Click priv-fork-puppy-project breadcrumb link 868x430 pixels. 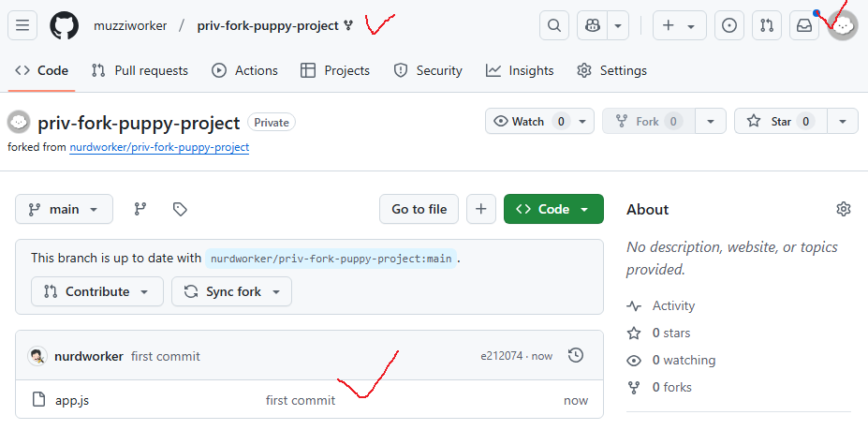coord(268,25)
